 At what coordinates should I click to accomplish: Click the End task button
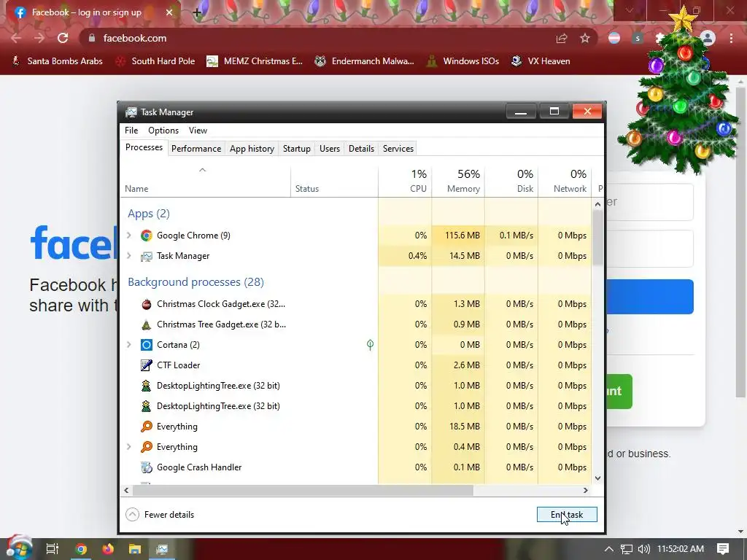coord(567,514)
